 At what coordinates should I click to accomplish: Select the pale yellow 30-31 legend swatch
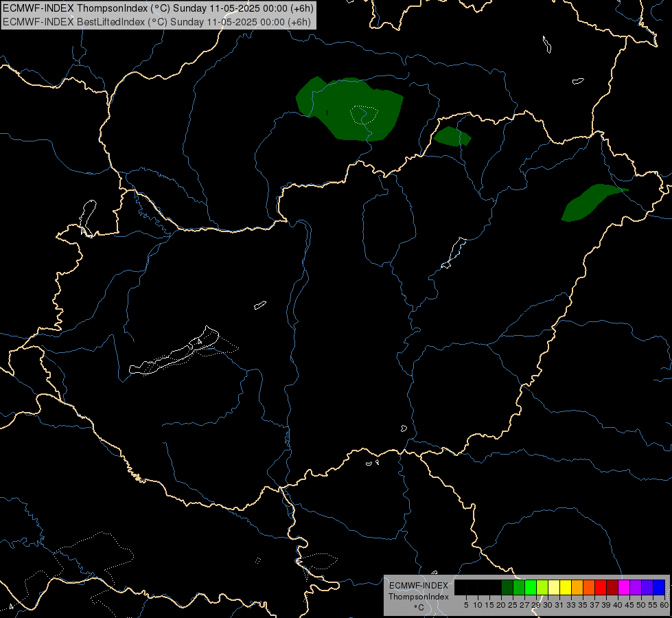(x=554, y=587)
